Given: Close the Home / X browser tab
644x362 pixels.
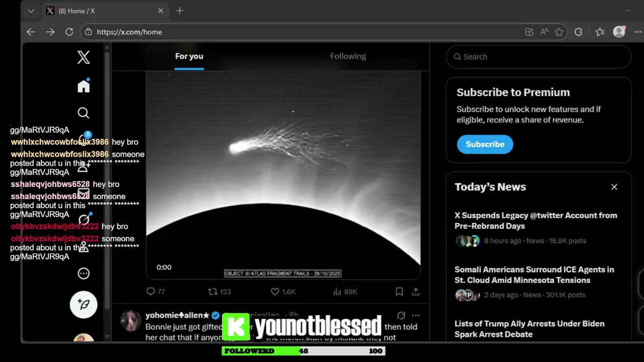Looking at the screenshot, I should [x=160, y=11].
